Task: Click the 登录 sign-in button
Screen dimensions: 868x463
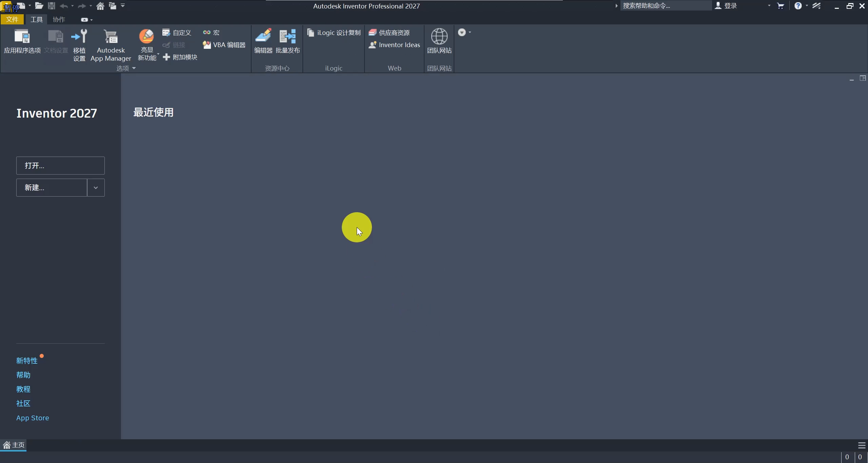Action: click(726, 6)
